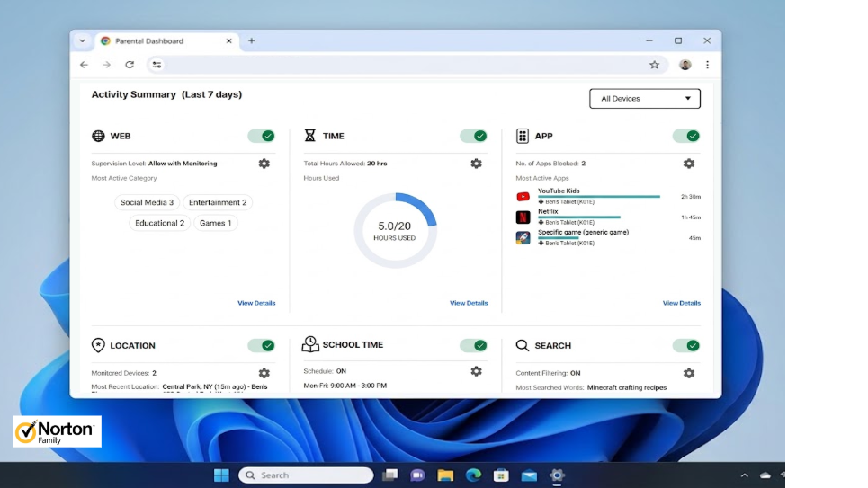Click 'Specific game (generic game)' entry
This screenshot has width=868, height=488.
(x=584, y=233)
